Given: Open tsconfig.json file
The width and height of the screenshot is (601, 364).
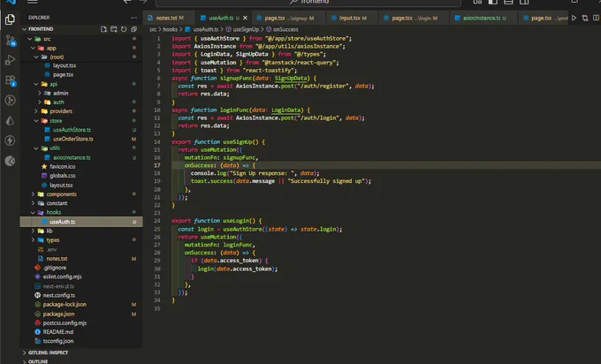Looking at the screenshot, I should pos(58,341).
